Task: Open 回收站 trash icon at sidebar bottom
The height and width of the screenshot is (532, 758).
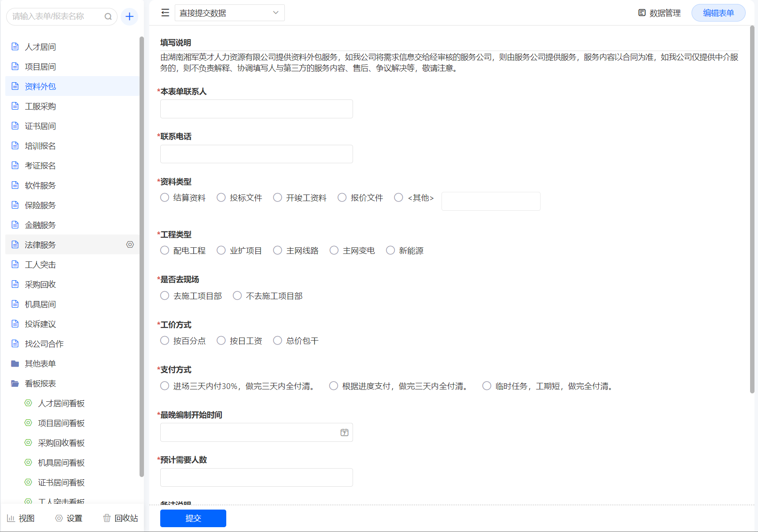Action: pyautogui.click(x=107, y=518)
